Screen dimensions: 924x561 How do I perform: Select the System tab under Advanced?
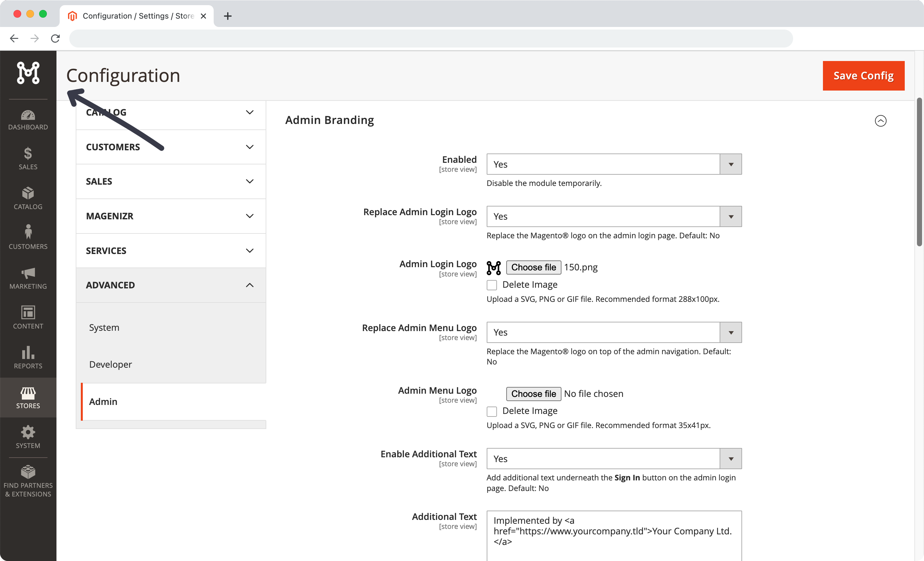104,328
